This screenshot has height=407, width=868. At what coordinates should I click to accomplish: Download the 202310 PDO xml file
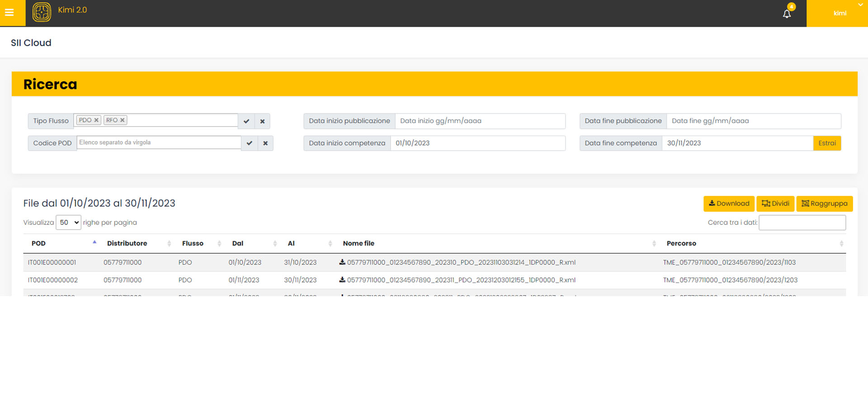pyautogui.click(x=342, y=262)
